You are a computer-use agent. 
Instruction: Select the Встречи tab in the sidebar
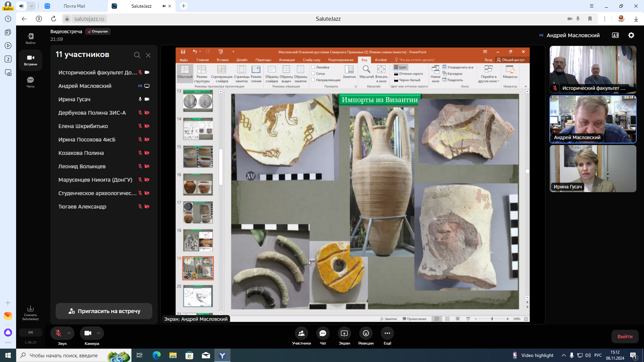31,60
